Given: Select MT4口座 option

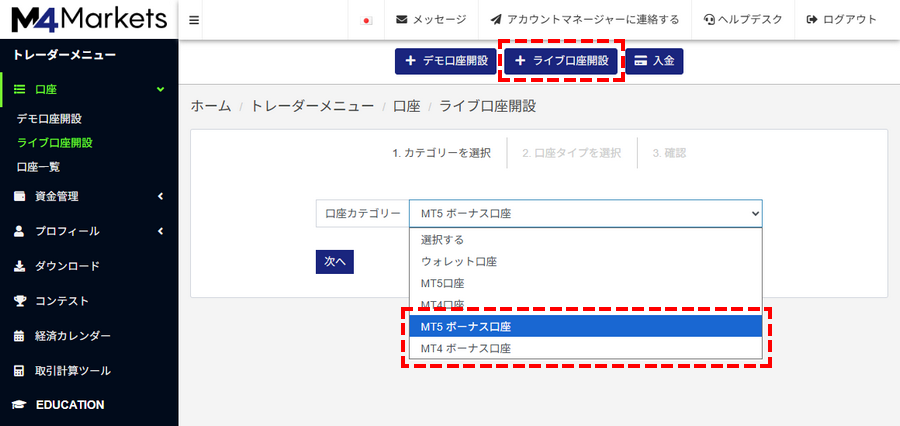Looking at the screenshot, I should click(585, 304).
